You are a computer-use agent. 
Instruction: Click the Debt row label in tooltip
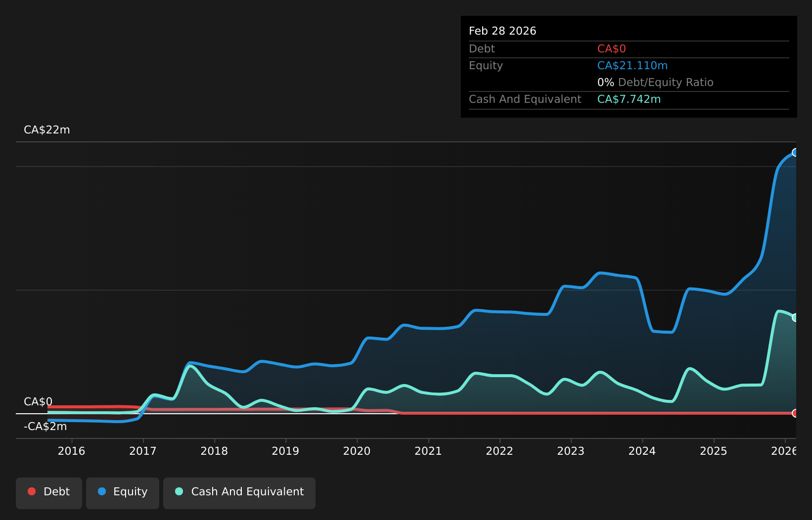tap(482, 49)
